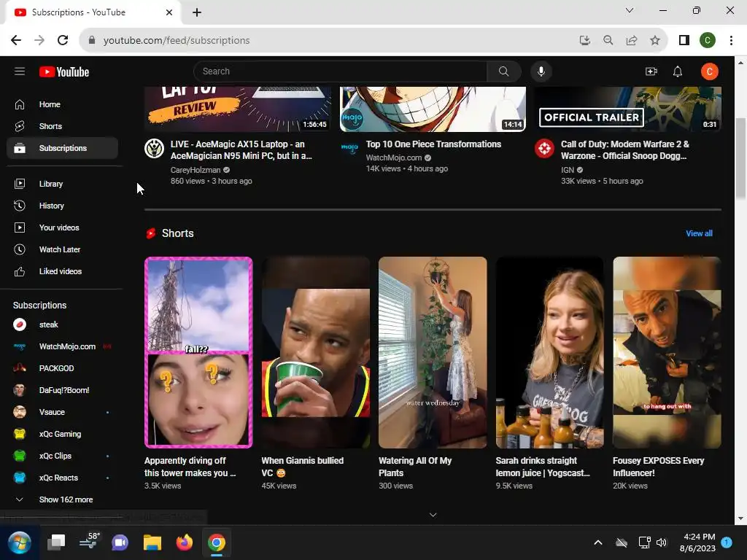Play the Call of Duty trailer thumbnail

pyautogui.click(x=628, y=109)
